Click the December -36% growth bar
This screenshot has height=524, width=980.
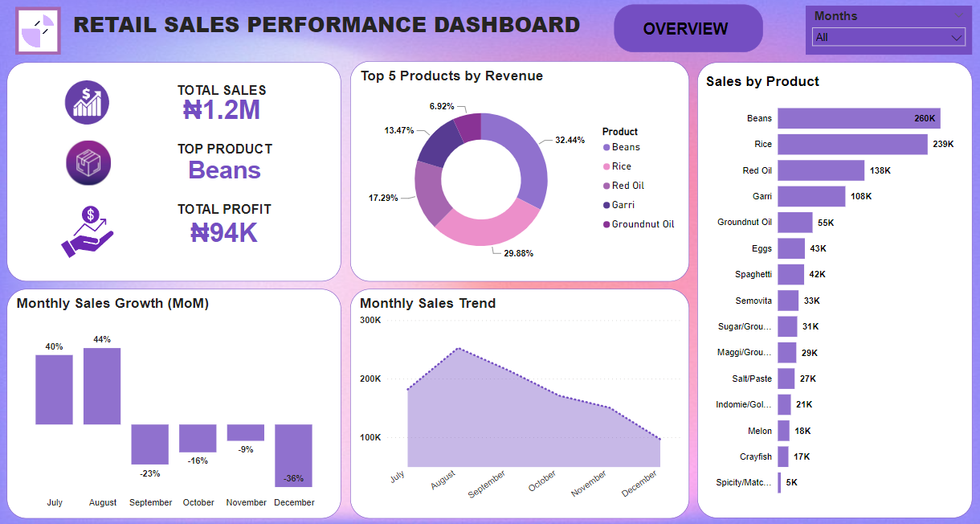point(293,454)
